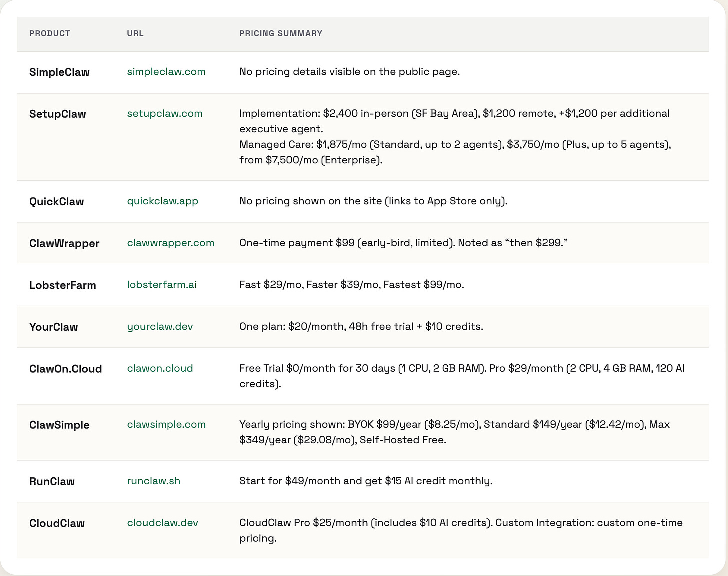The width and height of the screenshot is (728, 576).
Task: Click 'Free Trial $0/month for 30 days' text
Action: (x=462, y=376)
